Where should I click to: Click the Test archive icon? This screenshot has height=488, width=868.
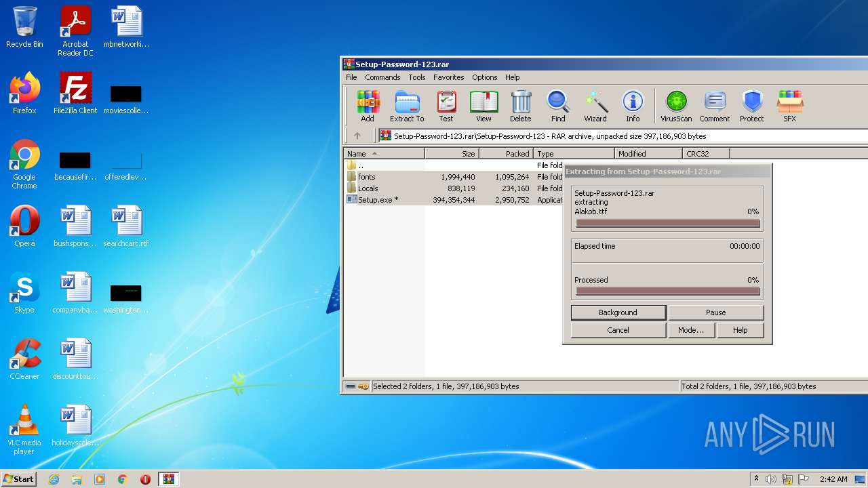tap(446, 106)
